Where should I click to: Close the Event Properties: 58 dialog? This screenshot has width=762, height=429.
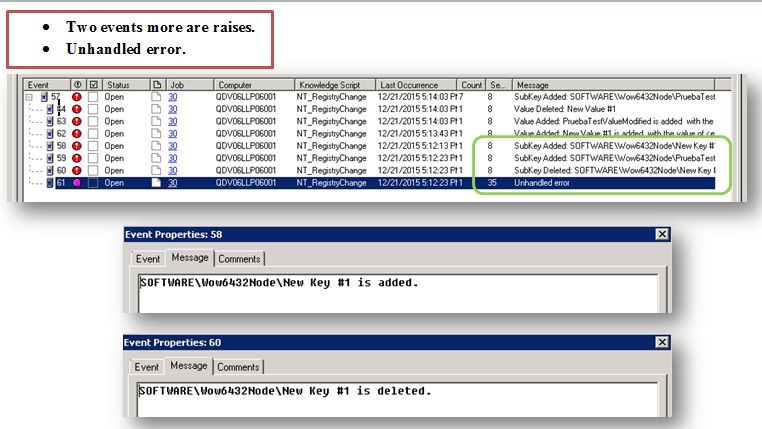[662, 234]
